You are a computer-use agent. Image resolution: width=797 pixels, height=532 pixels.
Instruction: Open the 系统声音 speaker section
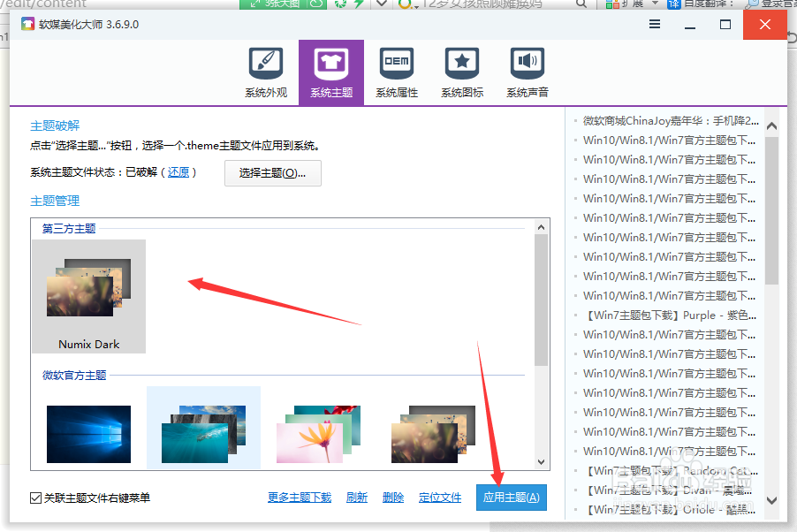tap(528, 72)
